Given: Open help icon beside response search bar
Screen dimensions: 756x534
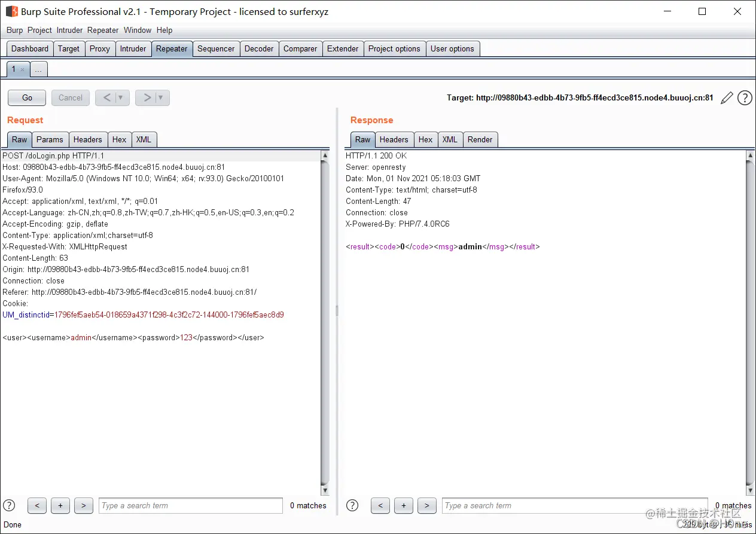Looking at the screenshot, I should tap(352, 505).
